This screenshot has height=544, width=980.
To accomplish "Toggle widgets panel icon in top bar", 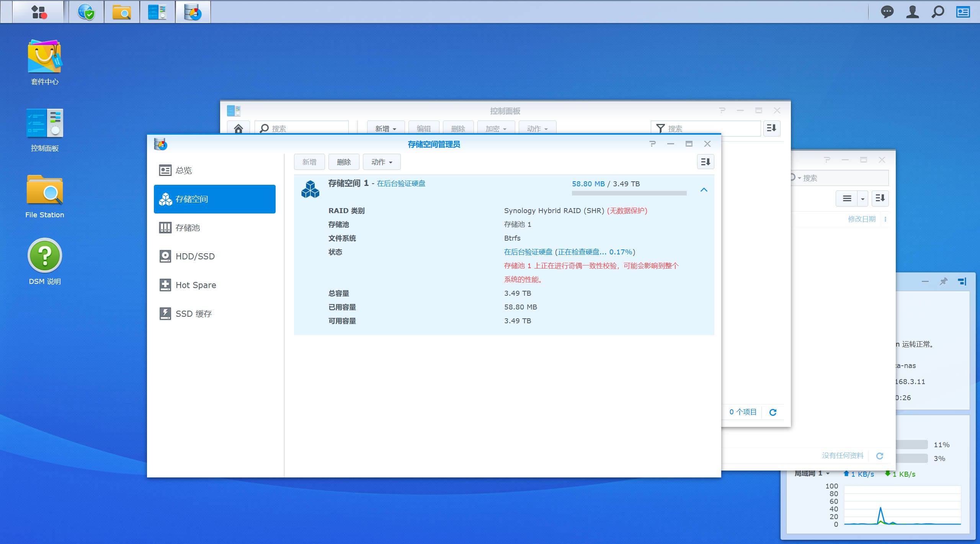I will tap(963, 12).
